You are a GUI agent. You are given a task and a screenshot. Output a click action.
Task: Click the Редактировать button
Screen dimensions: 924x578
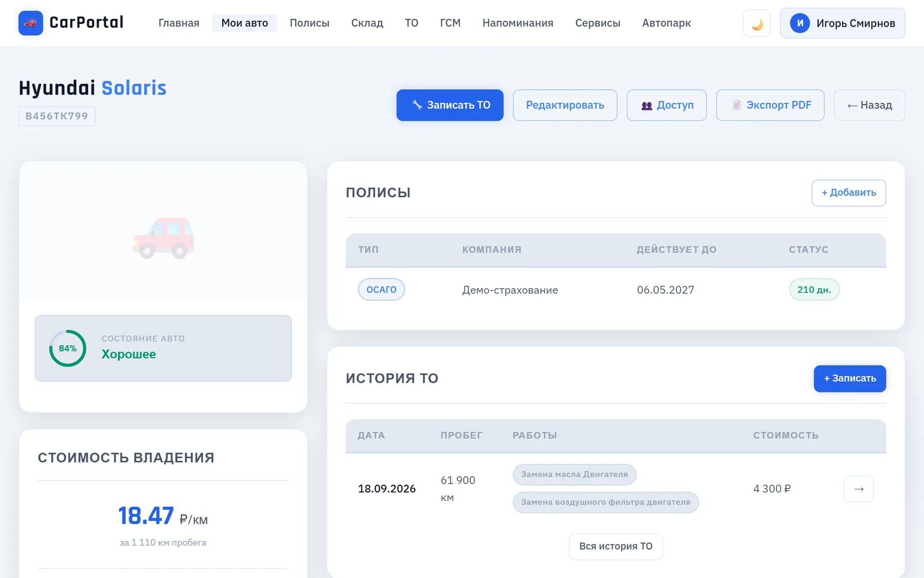pos(565,105)
